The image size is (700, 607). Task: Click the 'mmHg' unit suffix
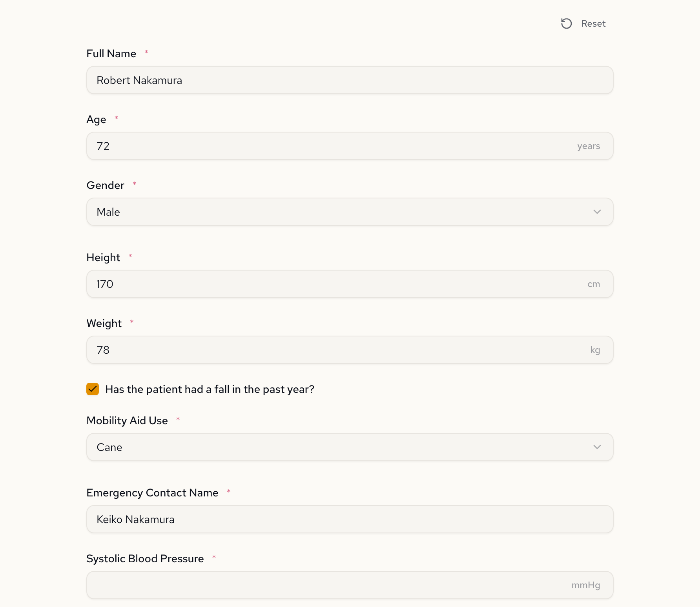[x=585, y=585]
